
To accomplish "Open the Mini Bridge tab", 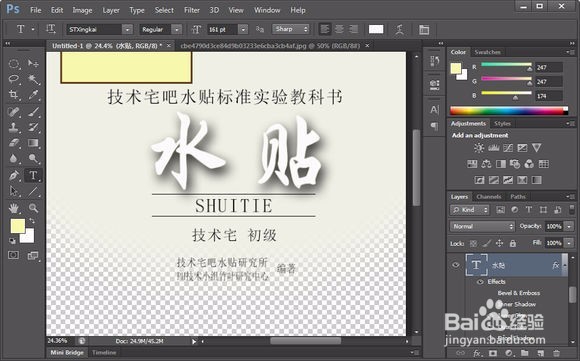I will [x=67, y=352].
